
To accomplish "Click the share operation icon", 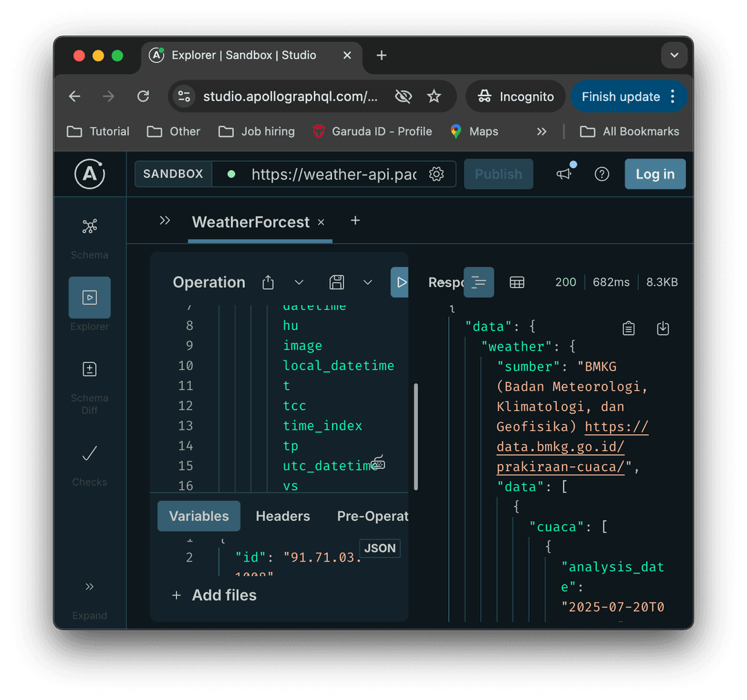I will [x=268, y=282].
